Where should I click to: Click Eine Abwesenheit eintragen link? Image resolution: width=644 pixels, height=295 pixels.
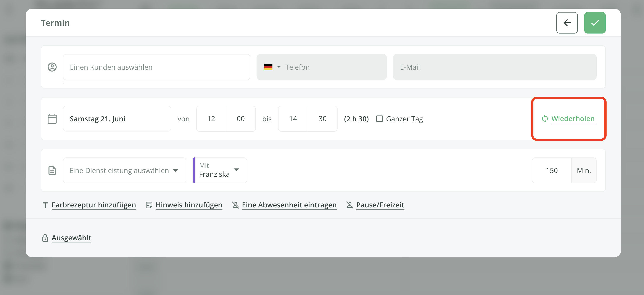(x=289, y=205)
